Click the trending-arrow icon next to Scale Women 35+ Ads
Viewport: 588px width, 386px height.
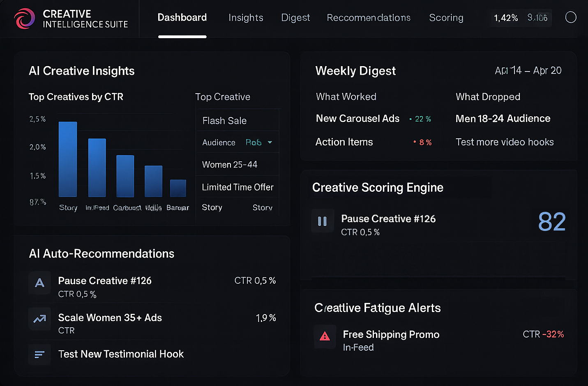pyautogui.click(x=39, y=319)
